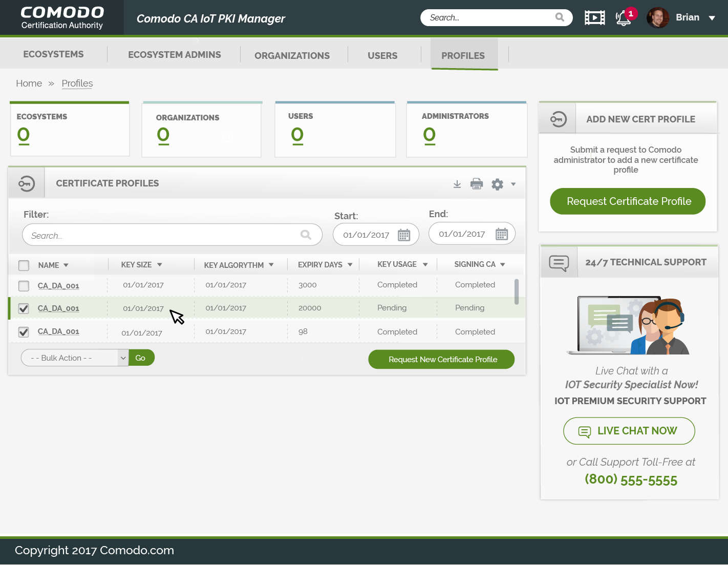Click the support agents illustration
This screenshot has width=728, height=565.
coord(630,326)
